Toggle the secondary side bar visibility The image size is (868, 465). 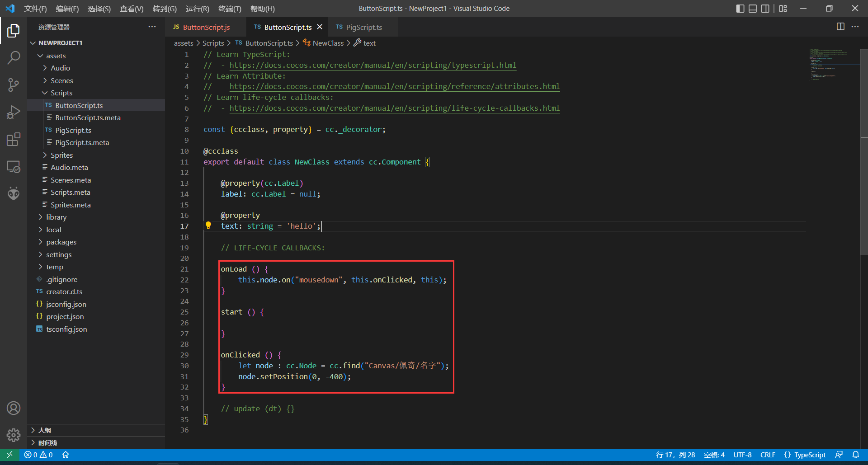[765, 9]
